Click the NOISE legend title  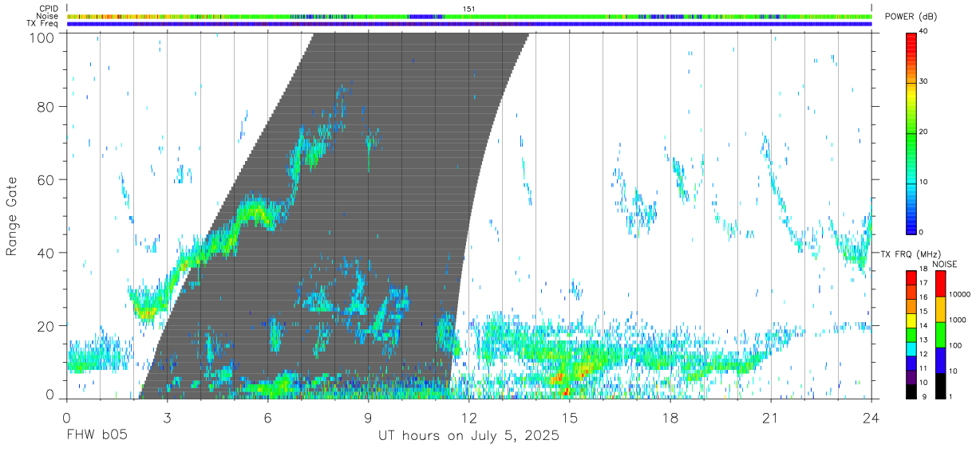point(945,263)
